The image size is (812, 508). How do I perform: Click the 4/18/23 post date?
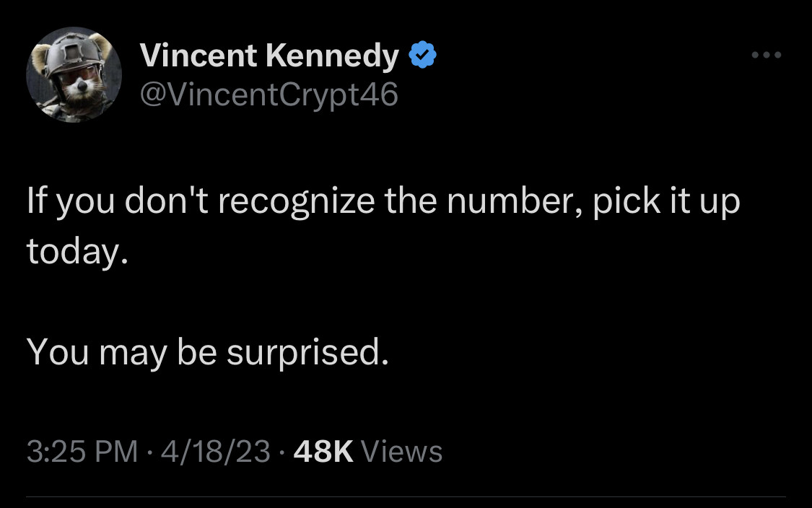[x=217, y=451]
